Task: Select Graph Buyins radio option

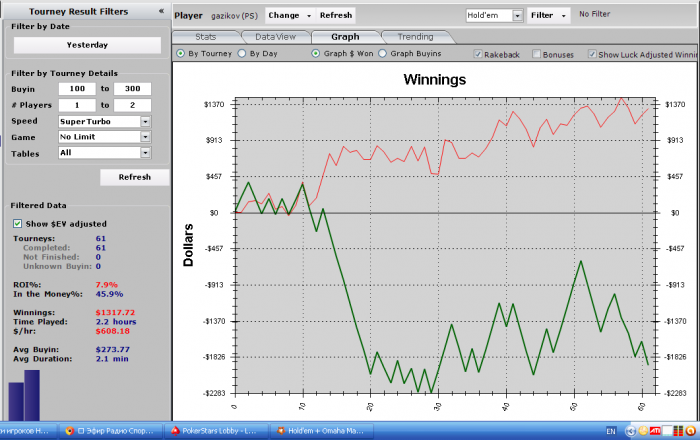Action: (383, 54)
